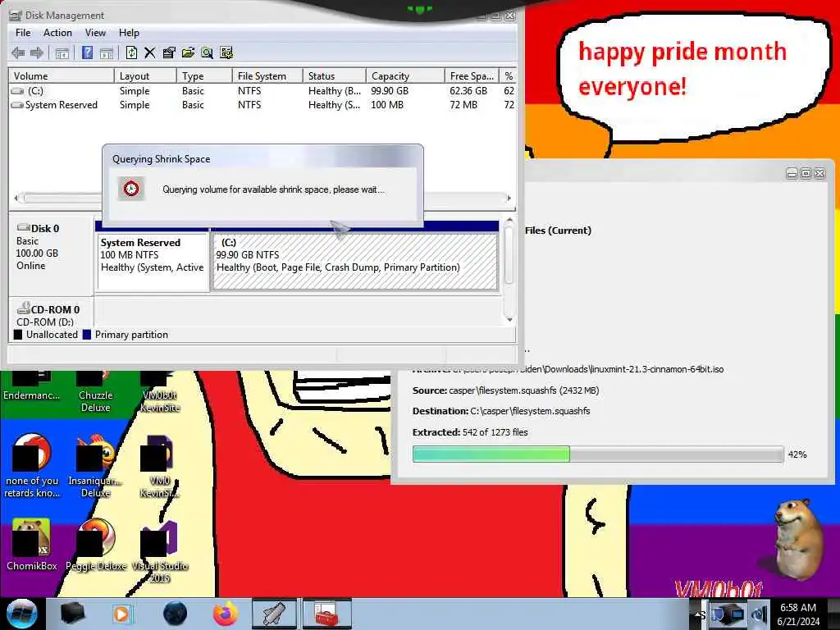Open the media player taskbar icon

pyautogui.click(x=122, y=614)
